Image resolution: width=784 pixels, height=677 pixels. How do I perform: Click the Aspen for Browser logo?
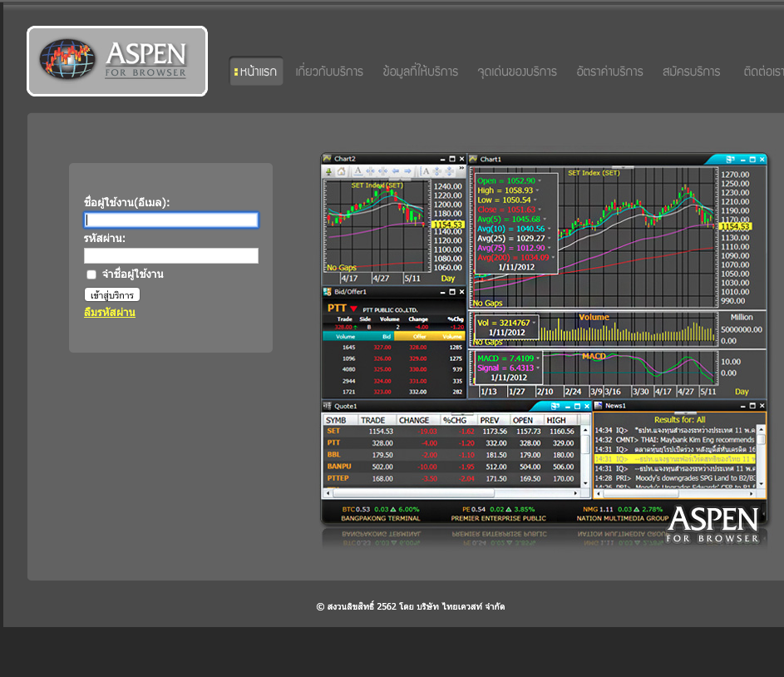[x=117, y=61]
